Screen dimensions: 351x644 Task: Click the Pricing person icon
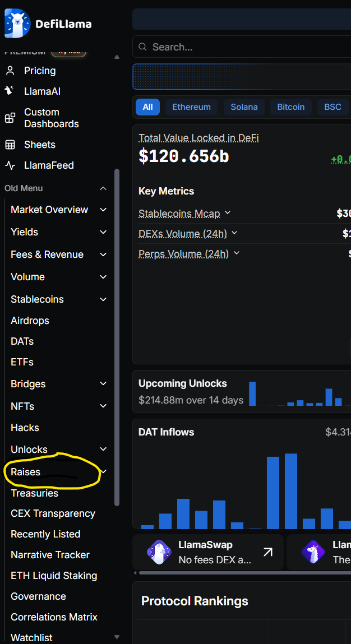click(x=10, y=71)
